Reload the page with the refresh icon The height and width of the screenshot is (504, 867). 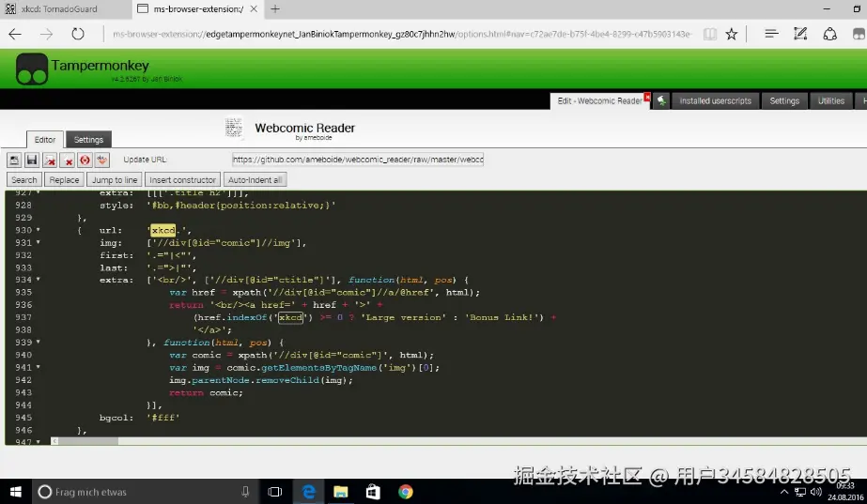tap(78, 35)
